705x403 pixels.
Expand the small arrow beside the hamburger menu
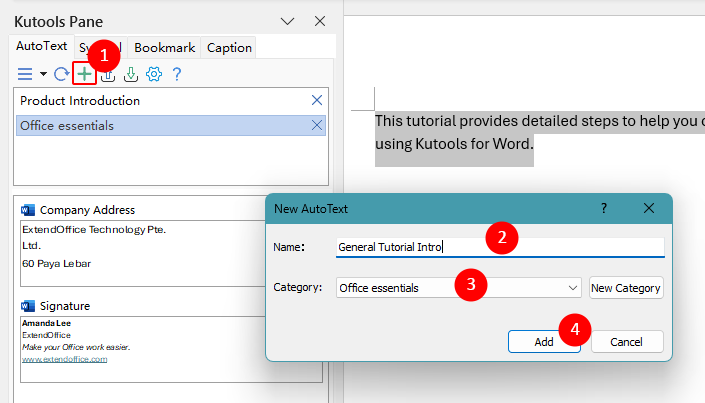coord(43,74)
